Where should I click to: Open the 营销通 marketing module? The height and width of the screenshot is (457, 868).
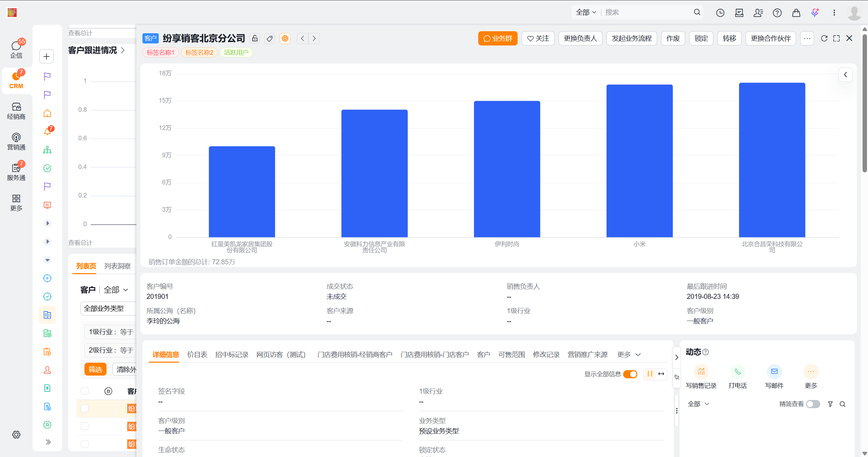[16, 141]
